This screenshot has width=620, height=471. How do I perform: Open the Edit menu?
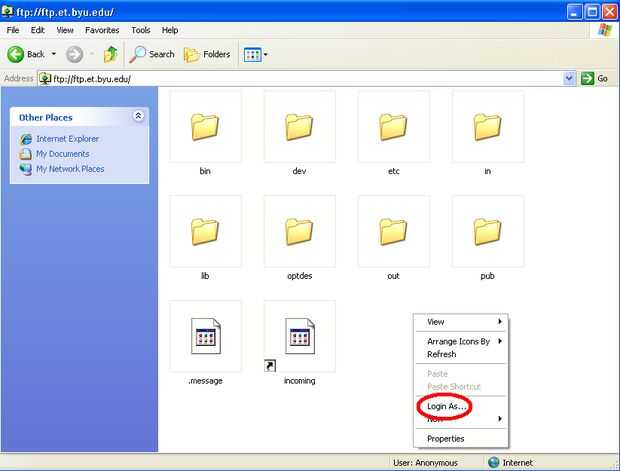click(38, 30)
